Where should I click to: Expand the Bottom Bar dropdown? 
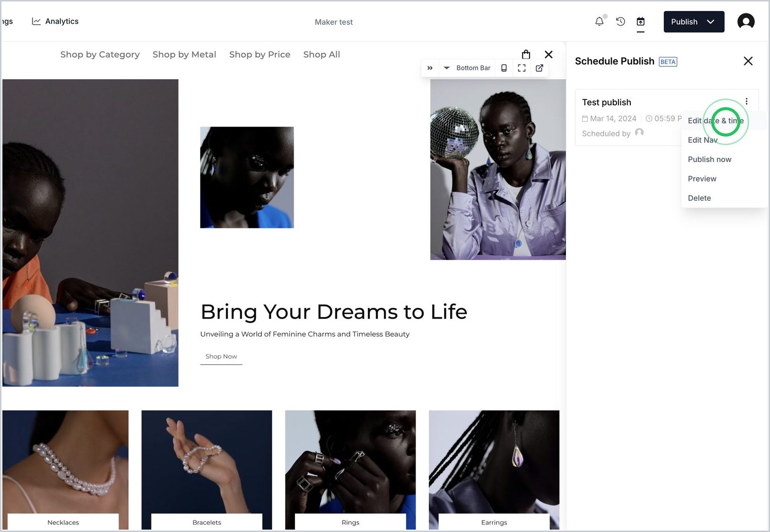tap(467, 68)
